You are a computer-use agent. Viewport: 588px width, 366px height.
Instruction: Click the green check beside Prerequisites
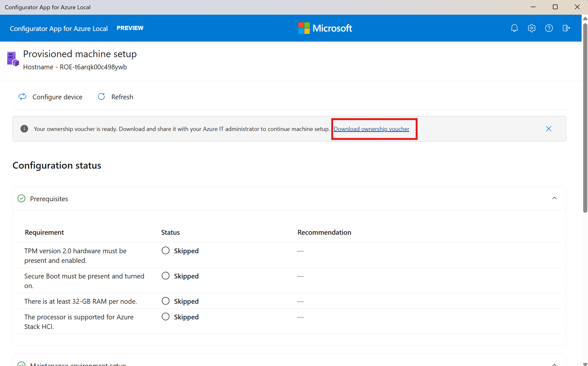tap(21, 198)
